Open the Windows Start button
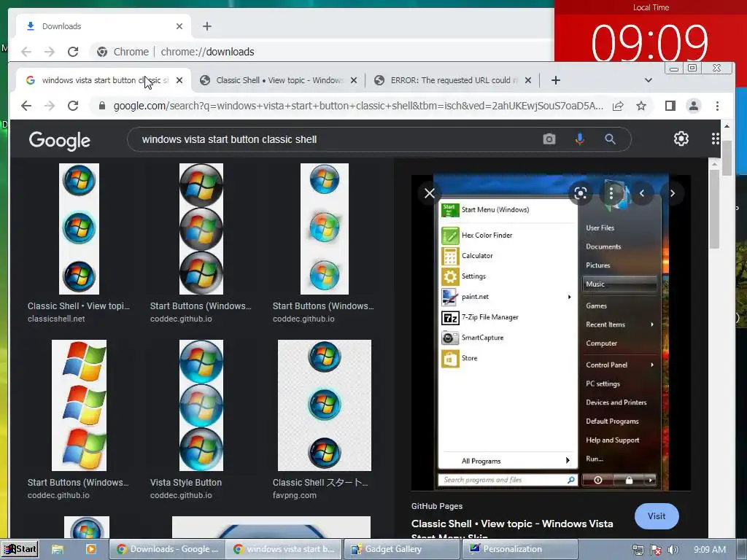The width and height of the screenshot is (747, 560). pos(20,549)
